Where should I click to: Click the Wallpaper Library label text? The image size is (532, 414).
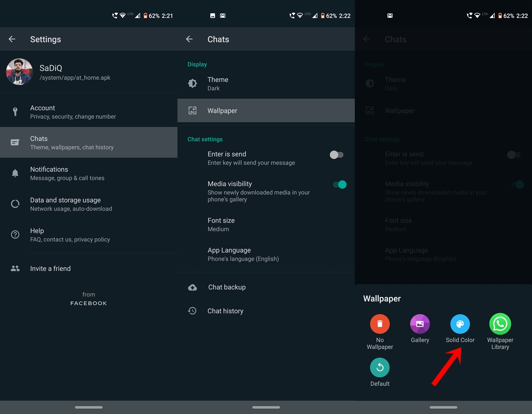[x=500, y=343]
